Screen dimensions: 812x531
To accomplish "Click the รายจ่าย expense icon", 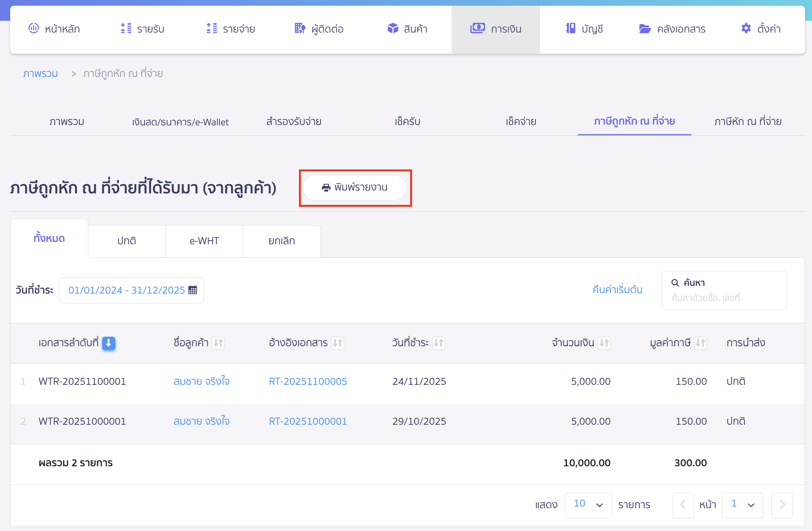I will click(x=212, y=29).
